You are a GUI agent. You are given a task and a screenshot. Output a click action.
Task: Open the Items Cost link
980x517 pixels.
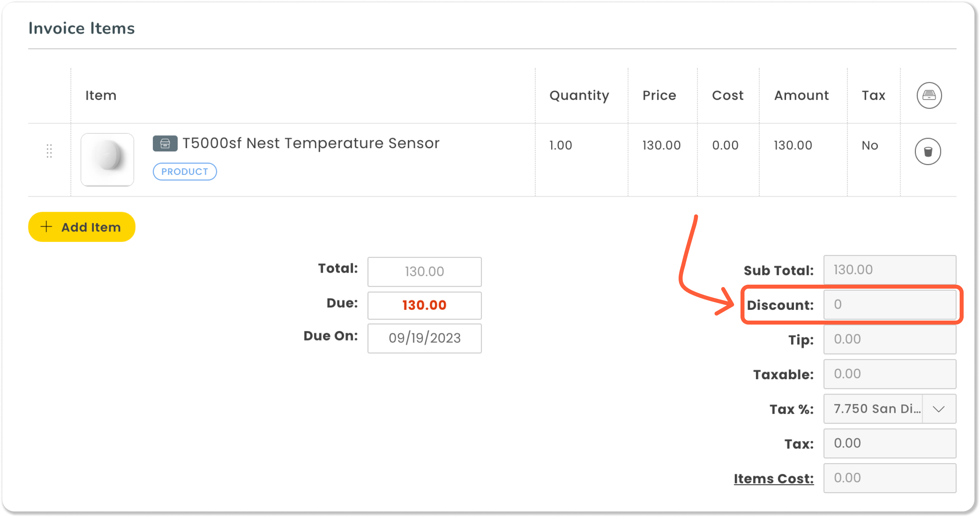[773, 478]
